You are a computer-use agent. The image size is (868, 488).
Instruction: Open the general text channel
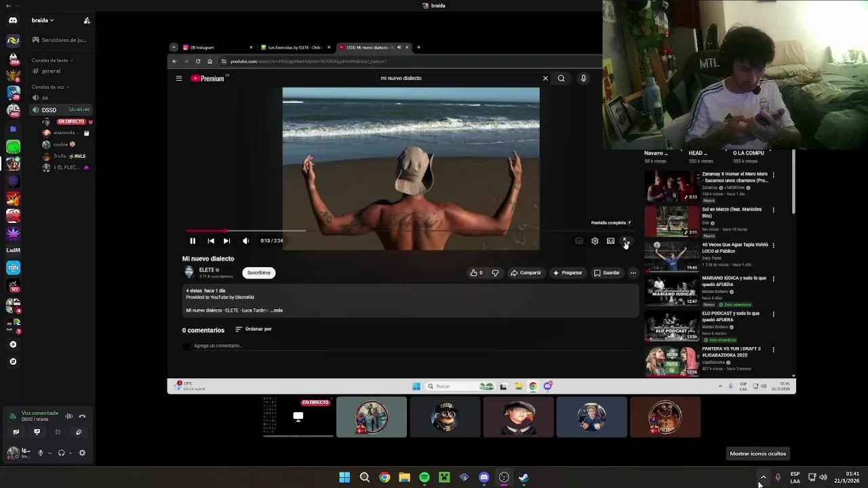pos(60,71)
